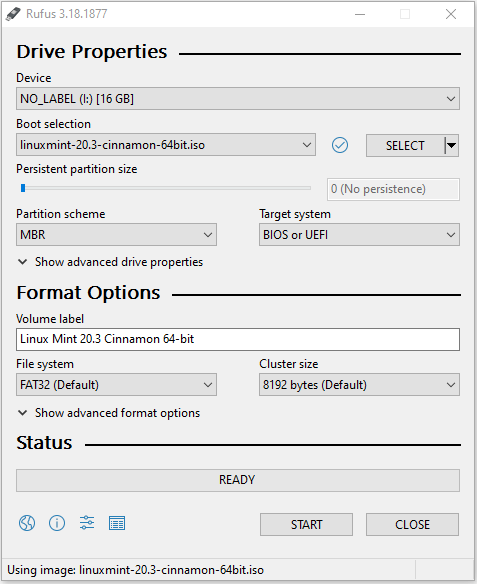Close the Rufus window with X
The width and height of the screenshot is (477, 584).
click(451, 14)
